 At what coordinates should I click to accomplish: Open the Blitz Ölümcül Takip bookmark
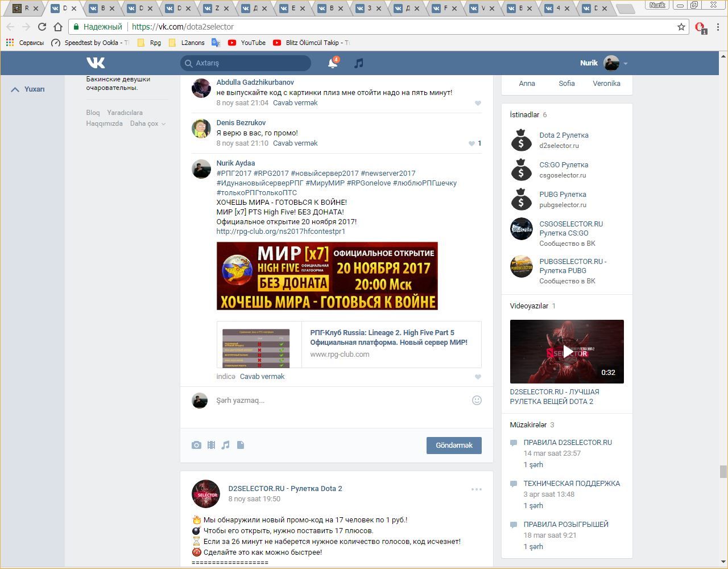click(x=311, y=43)
